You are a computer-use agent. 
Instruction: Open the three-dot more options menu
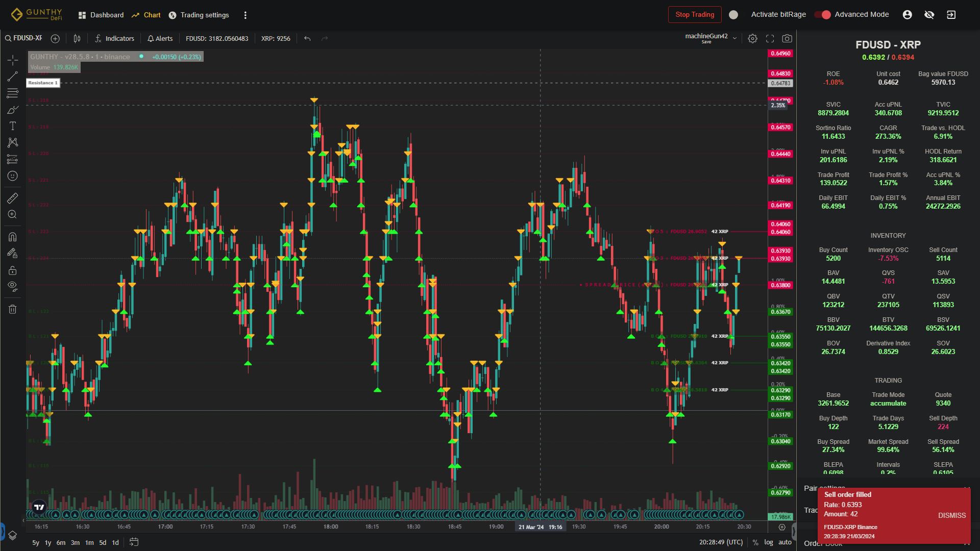pyautogui.click(x=245, y=15)
